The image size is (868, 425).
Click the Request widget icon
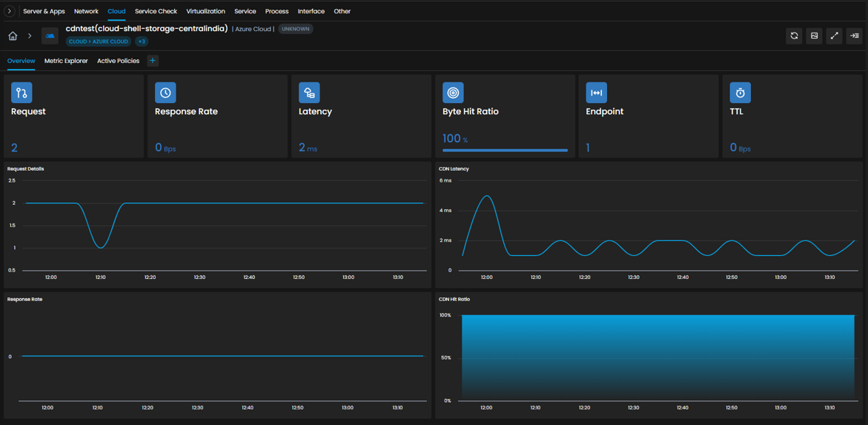(21, 93)
